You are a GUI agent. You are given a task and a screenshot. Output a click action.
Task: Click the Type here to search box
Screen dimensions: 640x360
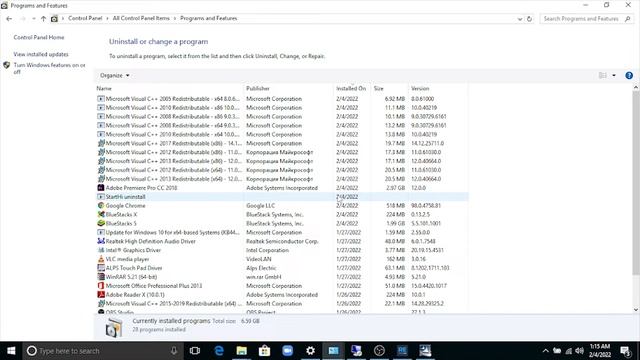point(102,351)
